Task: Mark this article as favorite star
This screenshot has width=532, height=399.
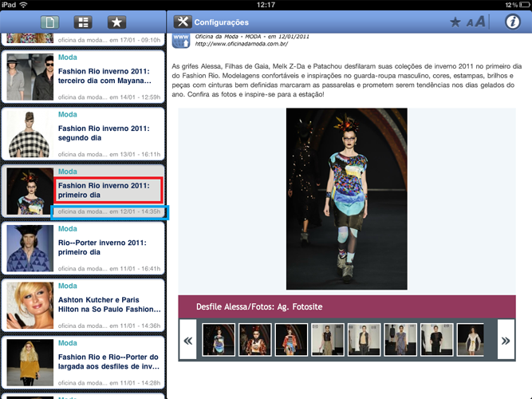Action: tap(455, 22)
